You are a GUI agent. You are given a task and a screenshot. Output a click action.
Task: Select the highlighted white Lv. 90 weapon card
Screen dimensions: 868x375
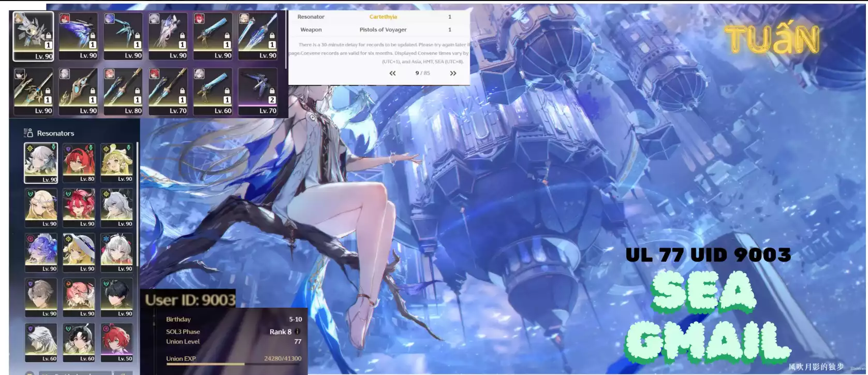click(x=33, y=36)
